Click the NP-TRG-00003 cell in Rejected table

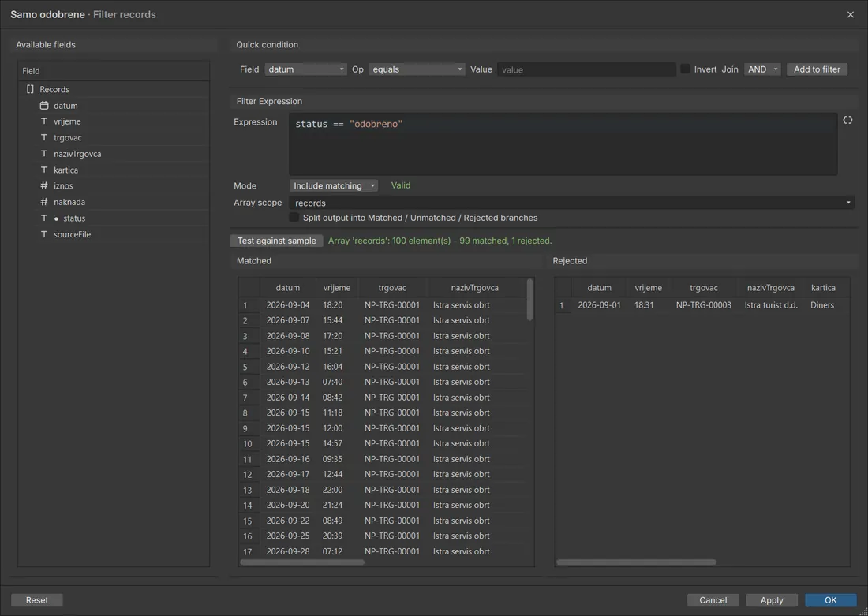[x=704, y=305]
